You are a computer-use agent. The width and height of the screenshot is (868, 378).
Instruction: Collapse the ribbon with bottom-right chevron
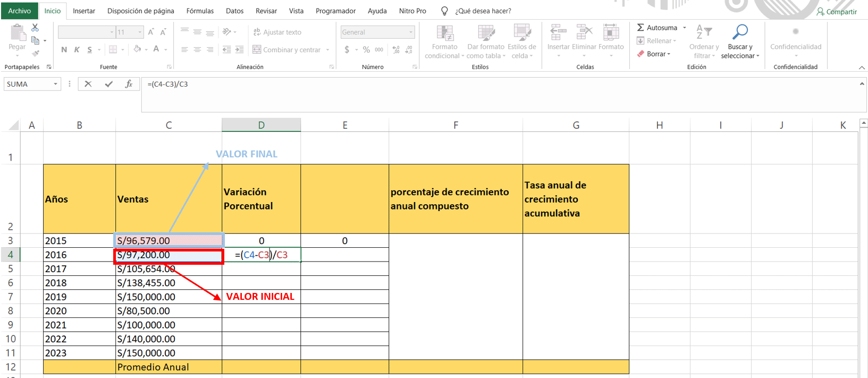click(x=862, y=68)
